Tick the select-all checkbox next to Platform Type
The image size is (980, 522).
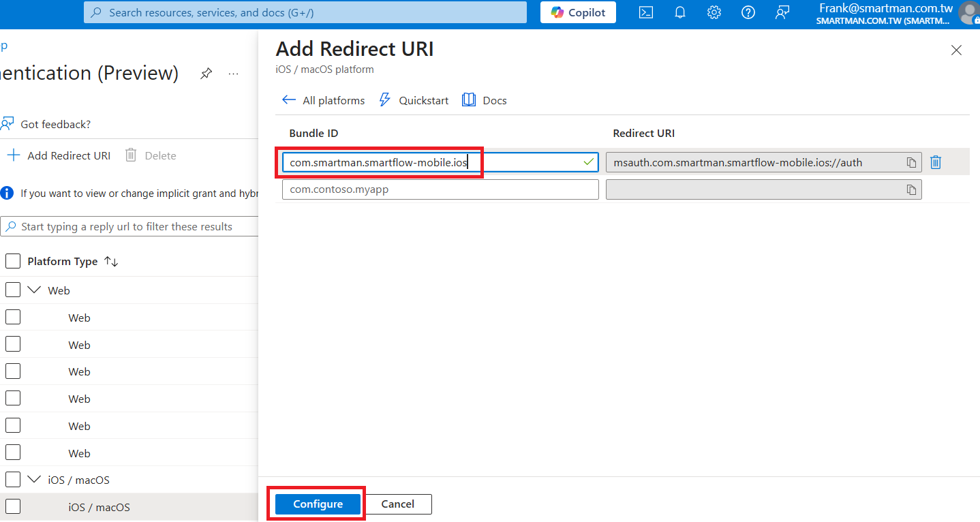point(13,261)
